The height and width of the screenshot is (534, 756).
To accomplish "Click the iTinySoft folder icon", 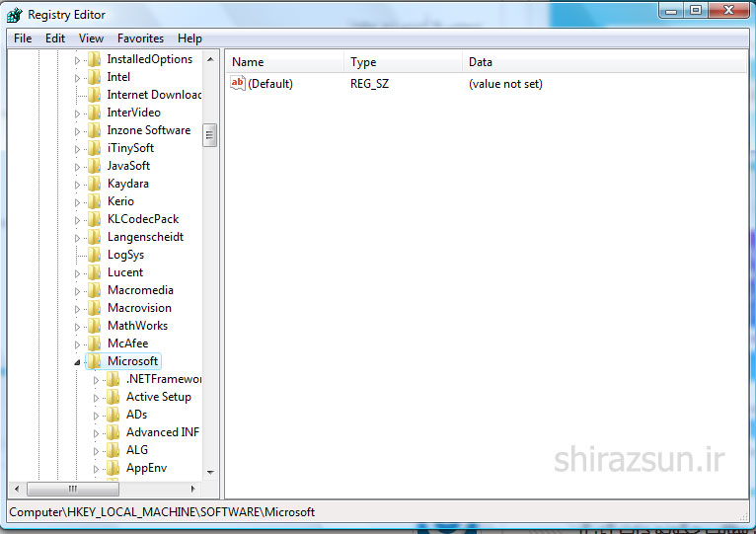I will (95, 148).
